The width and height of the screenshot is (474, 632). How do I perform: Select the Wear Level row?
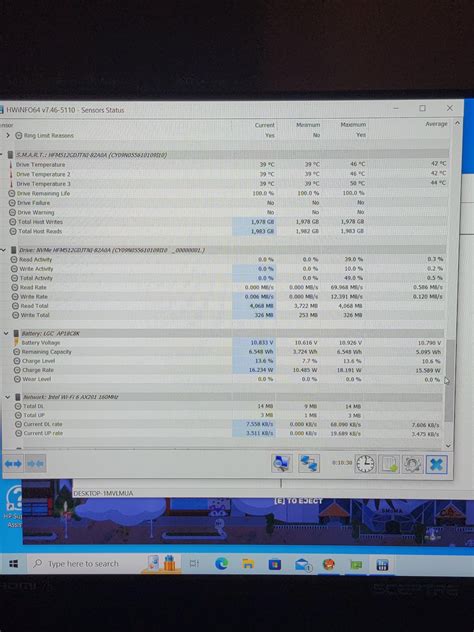click(229, 379)
